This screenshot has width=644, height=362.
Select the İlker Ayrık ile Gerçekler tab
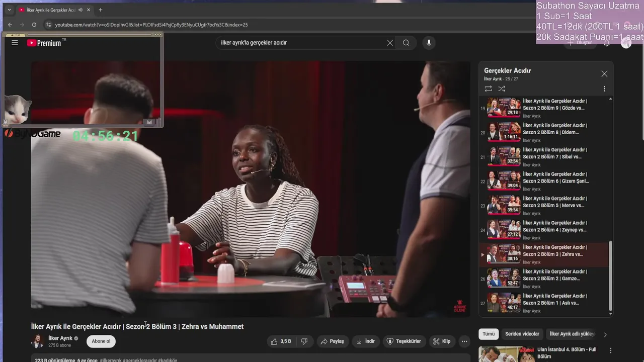click(x=54, y=10)
